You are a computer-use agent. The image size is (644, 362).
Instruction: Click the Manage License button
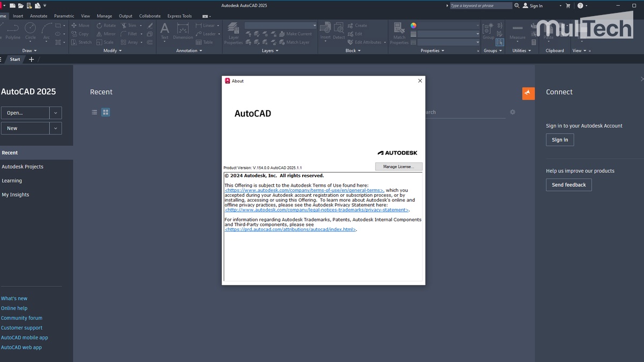pos(399,166)
